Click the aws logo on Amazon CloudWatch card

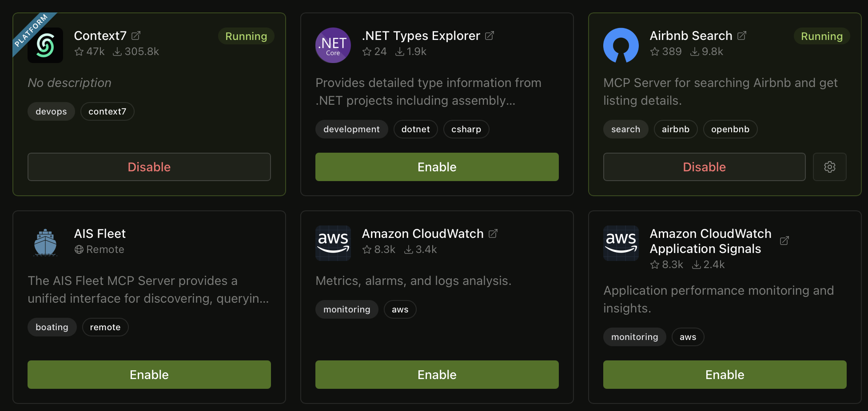tap(333, 243)
